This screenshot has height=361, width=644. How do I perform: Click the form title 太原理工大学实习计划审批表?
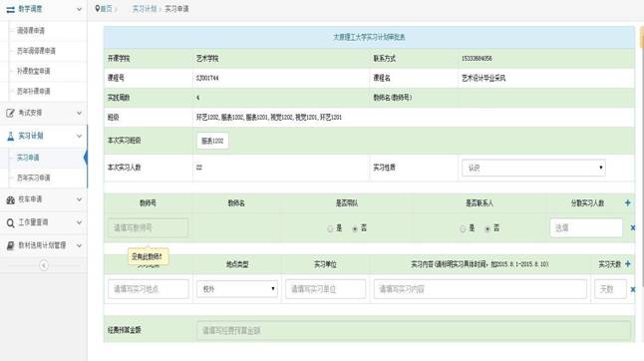point(369,37)
